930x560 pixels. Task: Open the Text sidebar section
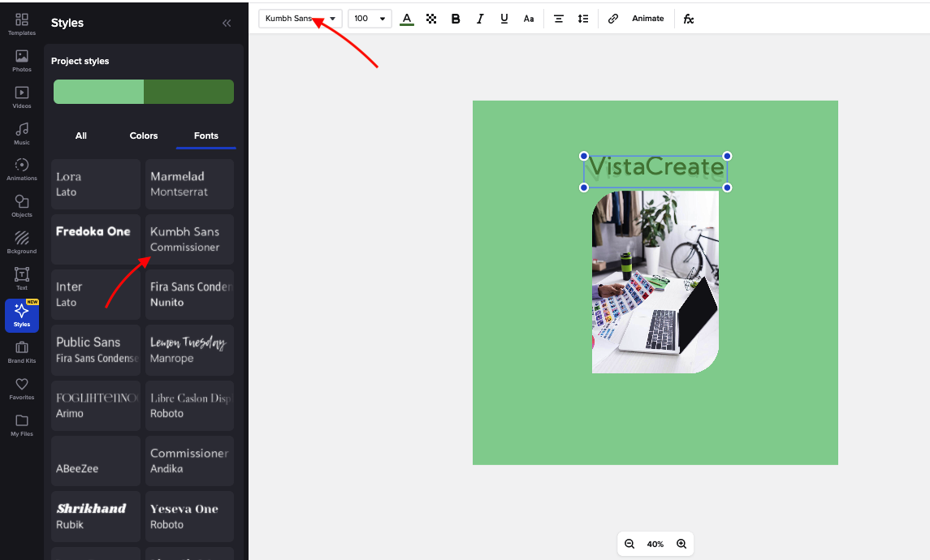click(x=22, y=279)
